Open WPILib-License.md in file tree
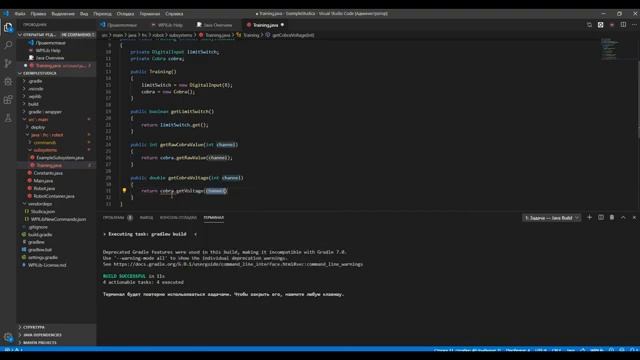Image resolution: width=640 pixels, height=360 pixels. pyautogui.click(x=47, y=265)
